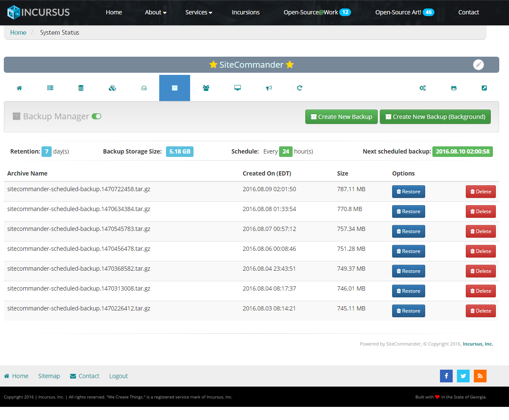Open the Incursus, Inc. copyright link
509x420 pixels.
[478, 344]
